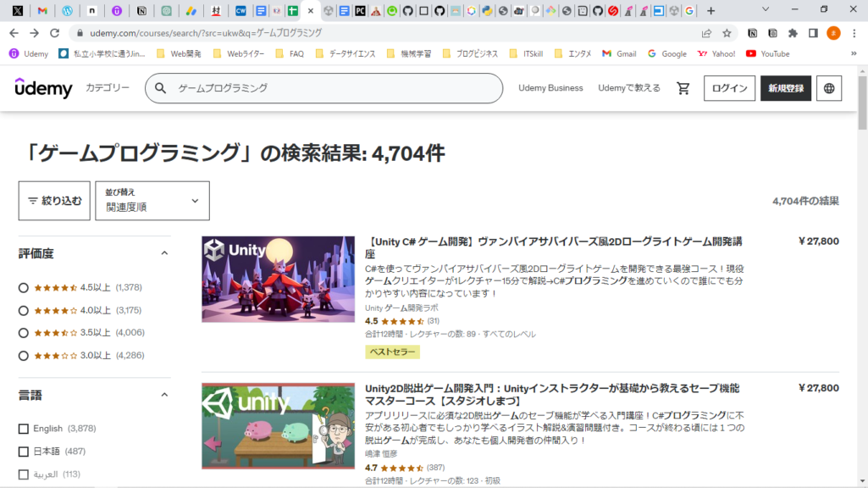Open the Unity2D脱出ゲーム course thumbnail
Viewport: 868px width, 488px height.
[x=278, y=426]
